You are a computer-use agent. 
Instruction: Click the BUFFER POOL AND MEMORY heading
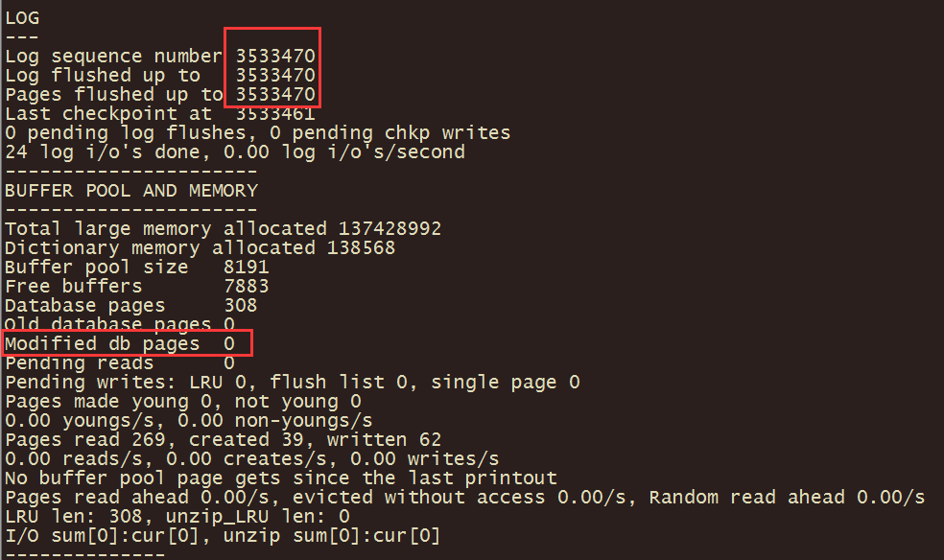(x=131, y=191)
